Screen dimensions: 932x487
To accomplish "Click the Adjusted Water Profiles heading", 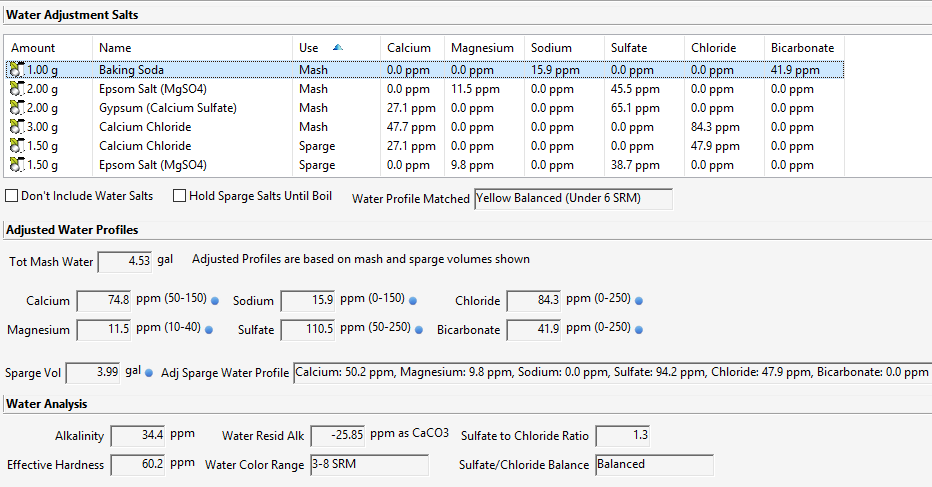I will 72,230.
